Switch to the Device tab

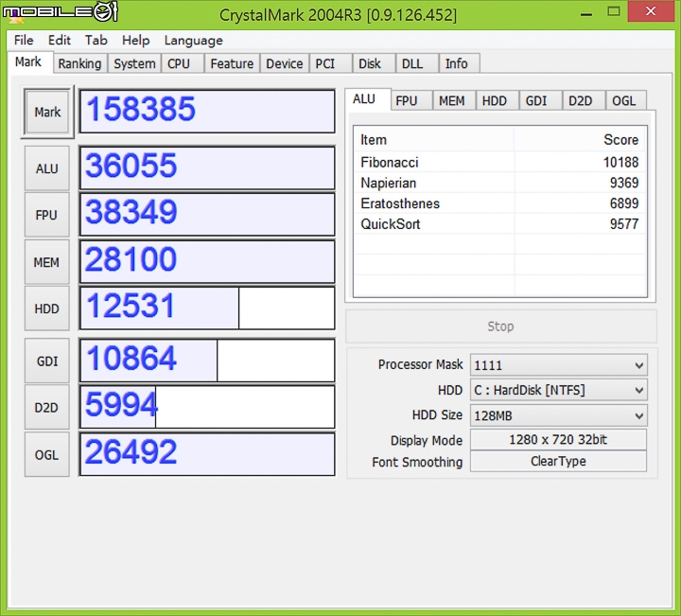pyautogui.click(x=285, y=63)
